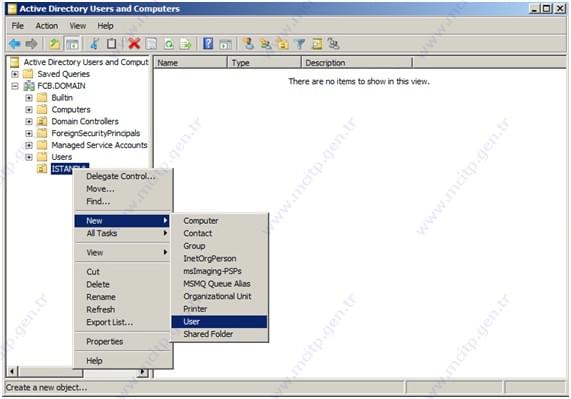
Task: Click the Create new user toolbar icon
Action: pyautogui.click(x=249, y=44)
